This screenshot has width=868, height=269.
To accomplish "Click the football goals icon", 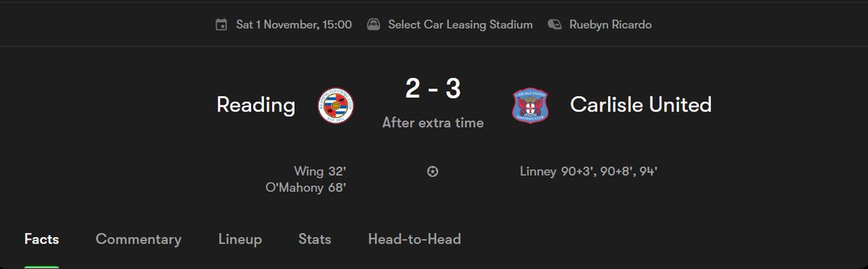I will coord(433,172).
